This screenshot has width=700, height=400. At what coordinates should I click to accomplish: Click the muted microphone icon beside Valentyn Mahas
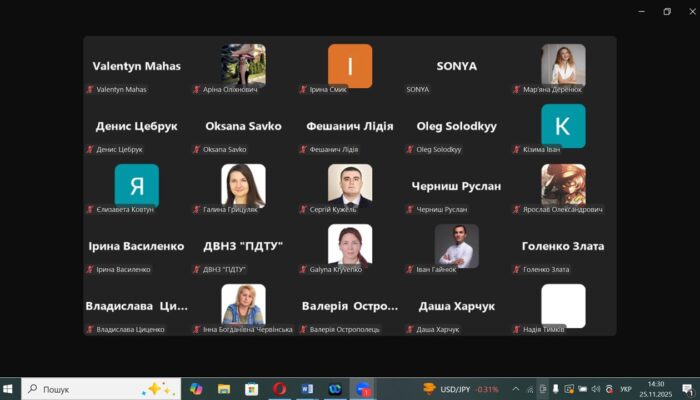tap(90, 89)
